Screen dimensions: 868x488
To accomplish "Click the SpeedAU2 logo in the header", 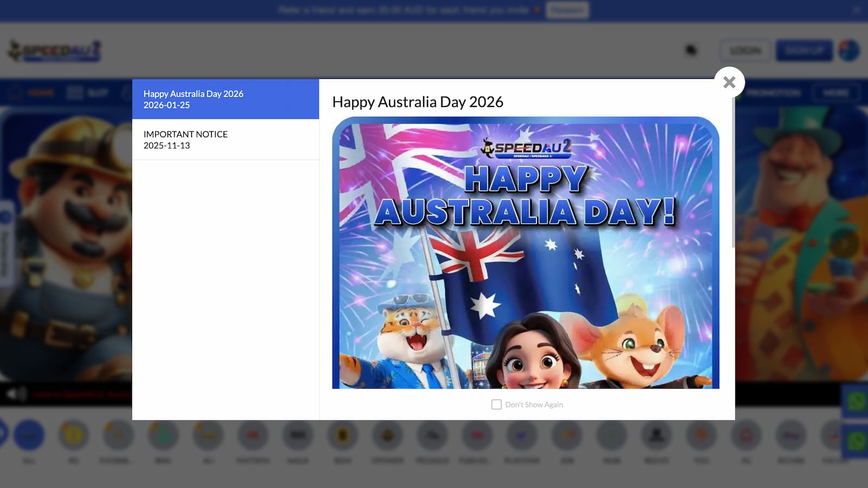I will click(x=54, y=51).
